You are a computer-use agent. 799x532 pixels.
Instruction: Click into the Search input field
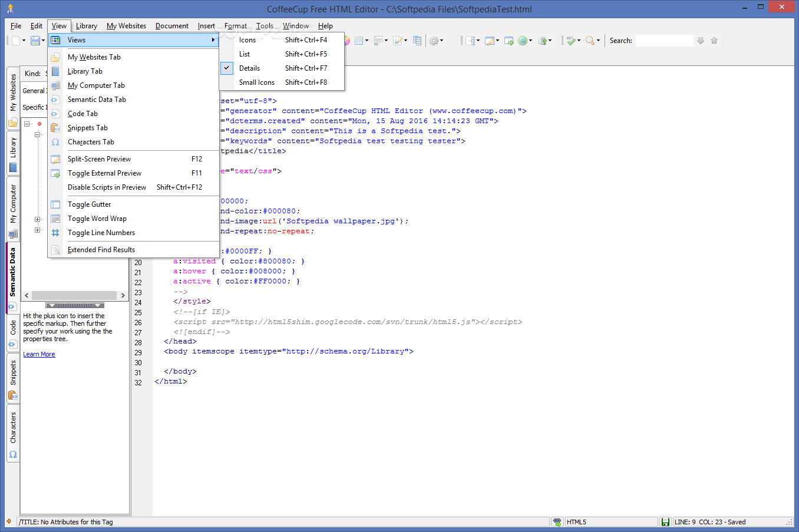[664, 41]
